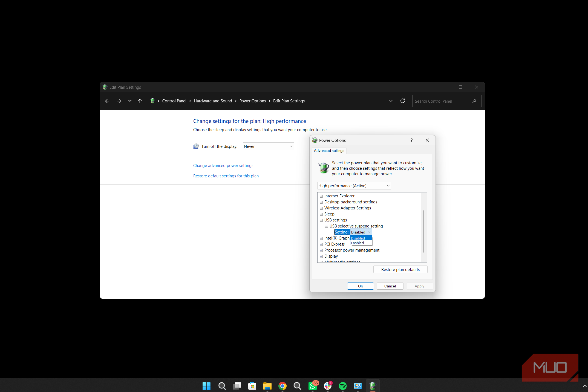The image size is (588, 392).
Task: Open the Turn off display dropdown
Action: [x=268, y=146]
